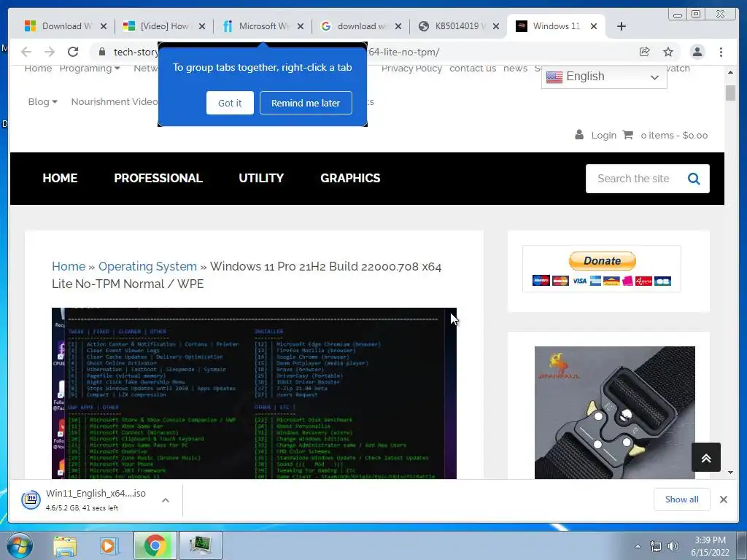The width and height of the screenshot is (747, 560).
Task: Open Windows Explorer from taskbar
Action: point(64,545)
